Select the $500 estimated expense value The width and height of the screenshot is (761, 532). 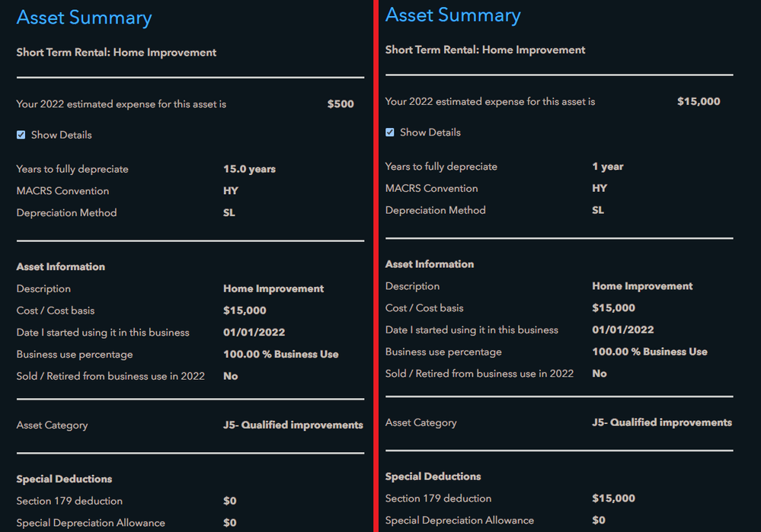341,104
